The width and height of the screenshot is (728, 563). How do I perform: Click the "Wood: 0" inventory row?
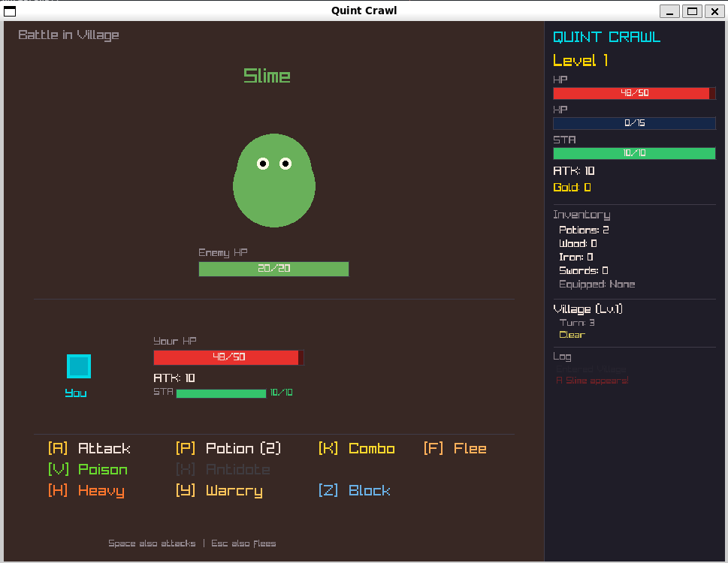click(x=578, y=243)
